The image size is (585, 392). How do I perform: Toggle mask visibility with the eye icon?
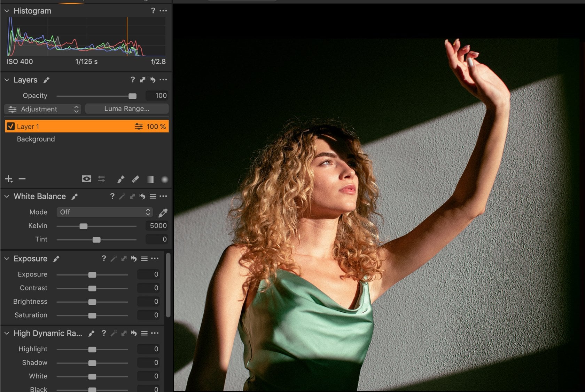[86, 179]
